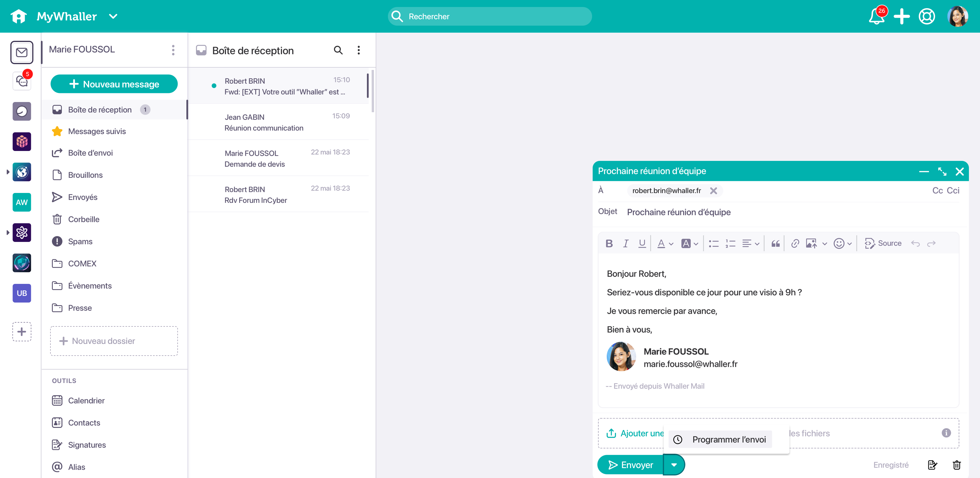Open Marie FOUSSOL account options menu
The image size is (980, 478).
173,50
